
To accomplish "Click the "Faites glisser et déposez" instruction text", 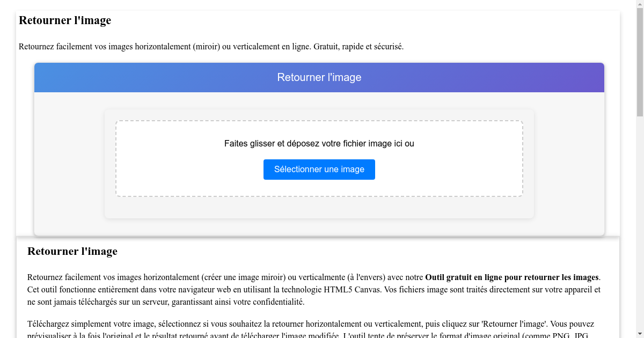I will pyautogui.click(x=319, y=143).
